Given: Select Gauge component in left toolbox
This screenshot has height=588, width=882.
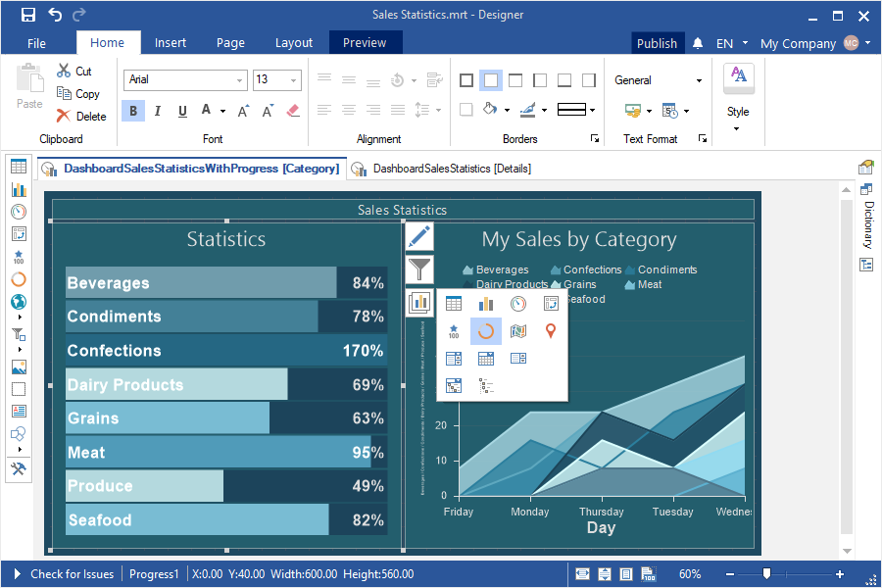Looking at the screenshot, I should (x=19, y=212).
